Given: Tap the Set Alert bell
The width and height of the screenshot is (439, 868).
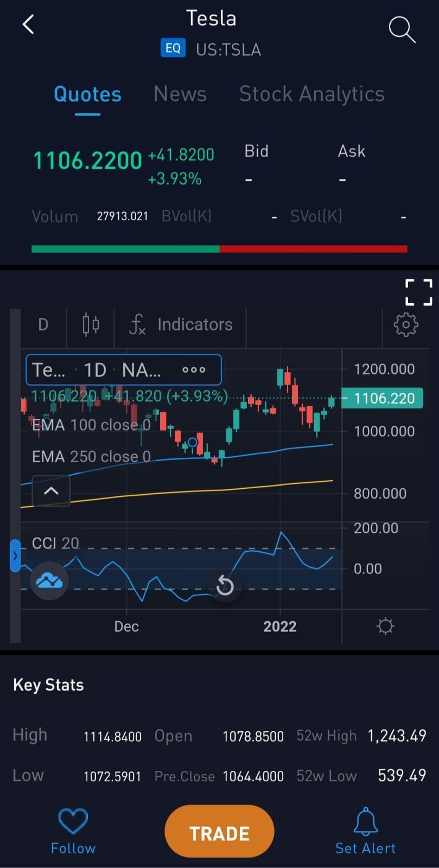Looking at the screenshot, I should (x=365, y=821).
